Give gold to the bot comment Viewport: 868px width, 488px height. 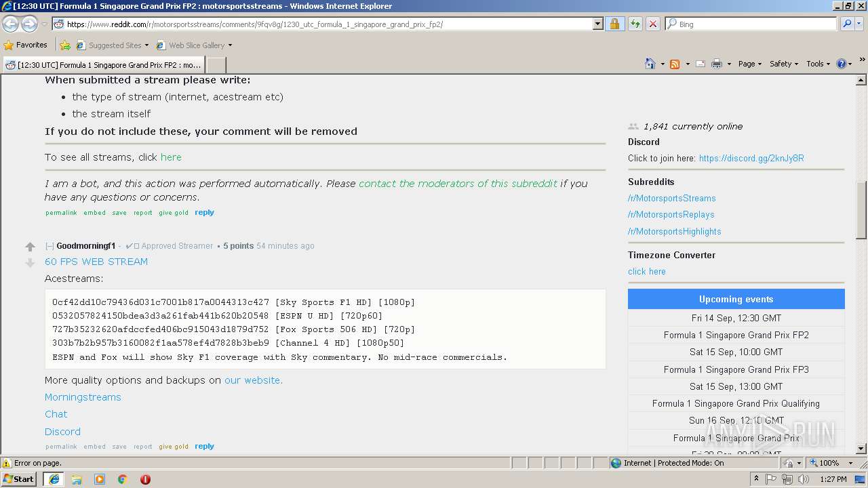pyautogui.click(x=174, y=213)
